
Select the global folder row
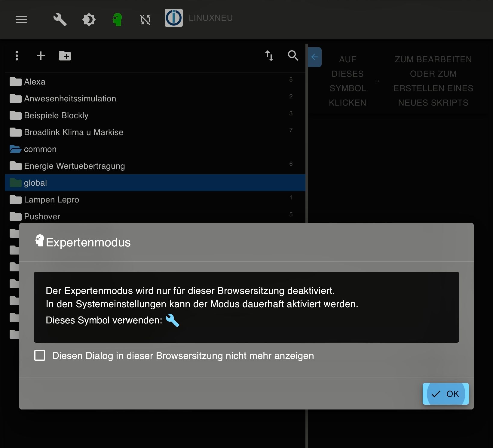point(155,183)
